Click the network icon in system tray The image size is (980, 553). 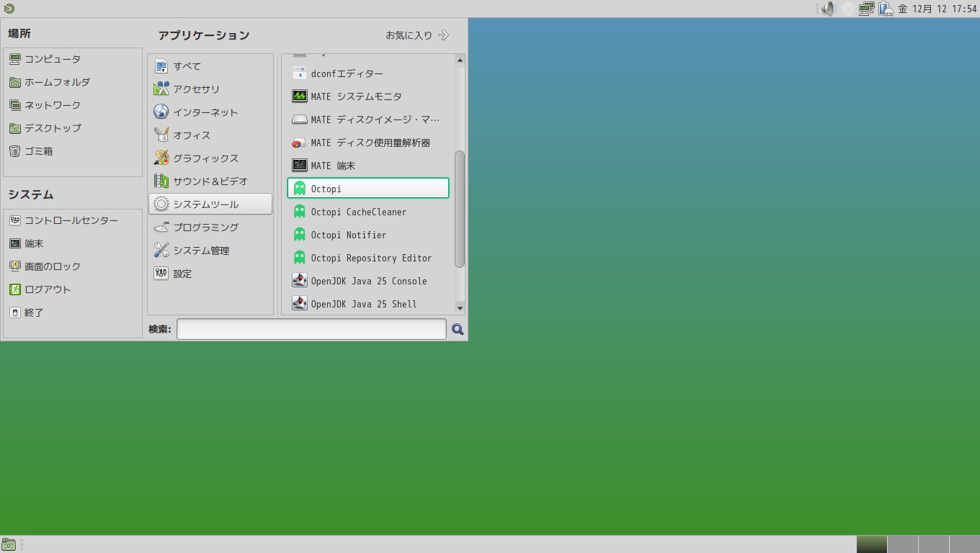tap(865, 9)
